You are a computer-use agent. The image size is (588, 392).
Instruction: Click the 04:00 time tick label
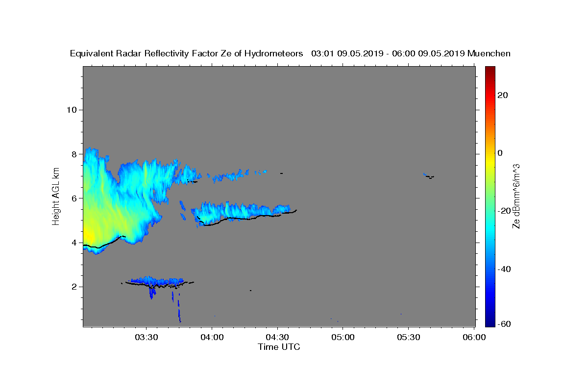pos(212,338)
